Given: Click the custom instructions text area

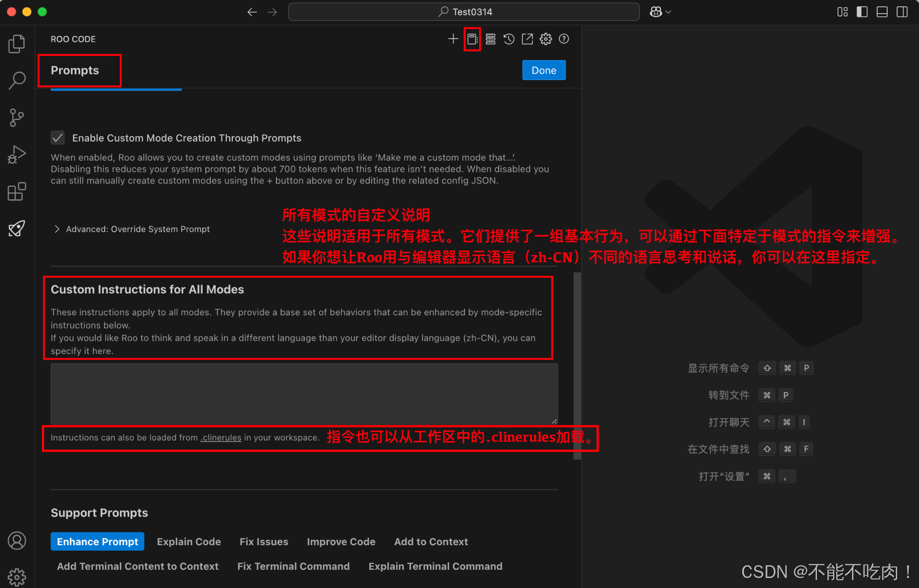Looking at the screenshot, I should [x=304, y=394].
